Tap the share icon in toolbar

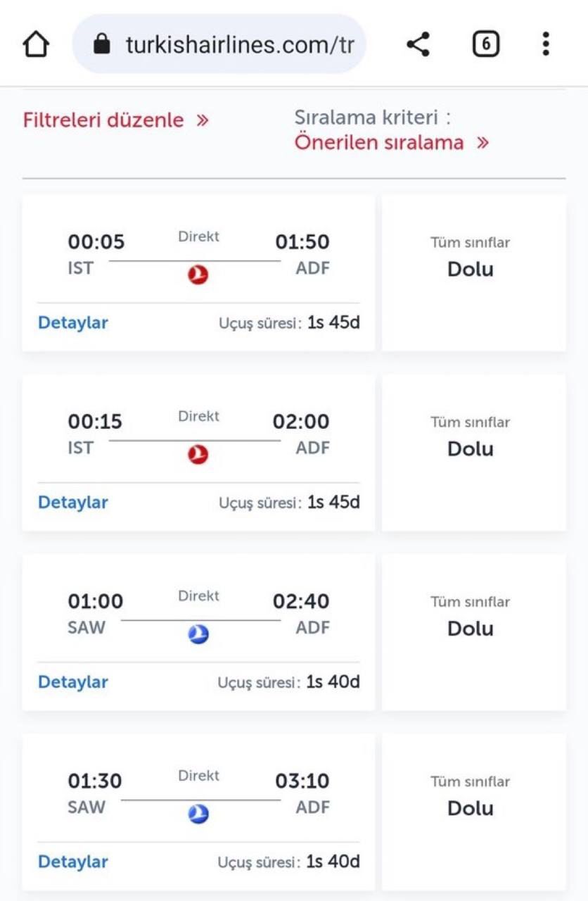point(418,45)
